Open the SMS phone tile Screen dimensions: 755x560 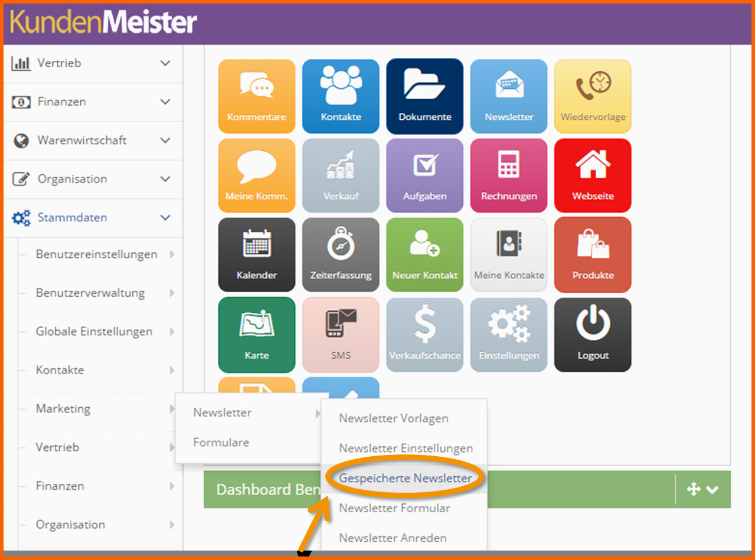(x=341, y=335)
